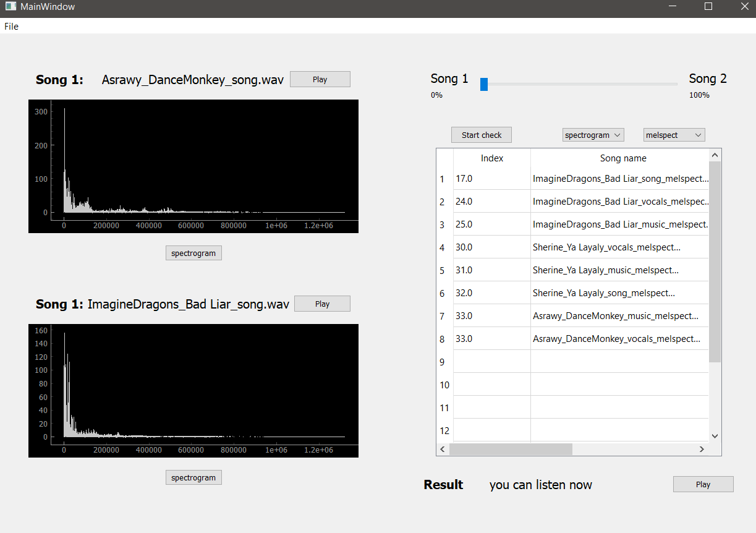Image resolution: width=756 pixels, height=533 pixels.
Task: Select the Song name column header
Action: click(x=619, y=158)
